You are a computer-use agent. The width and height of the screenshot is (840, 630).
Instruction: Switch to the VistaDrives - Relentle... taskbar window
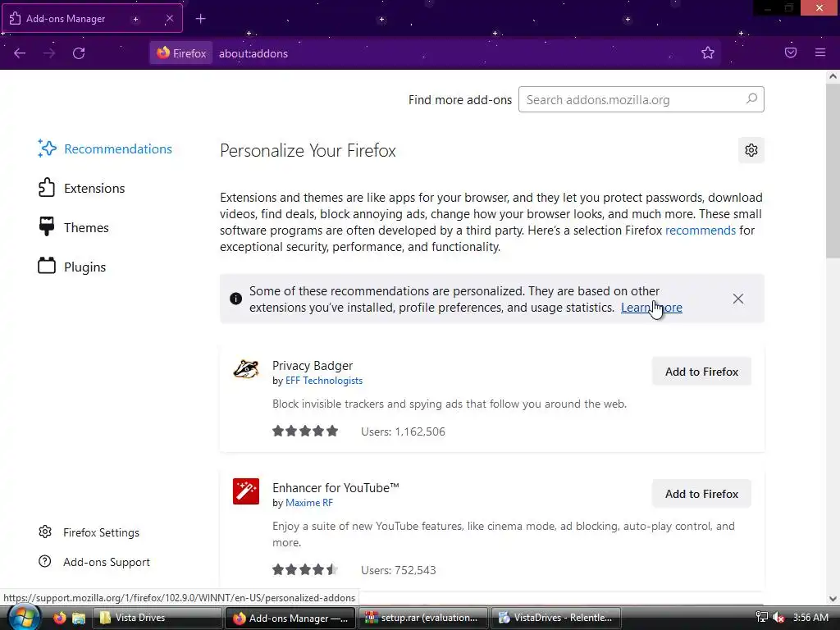coord(555,618)
